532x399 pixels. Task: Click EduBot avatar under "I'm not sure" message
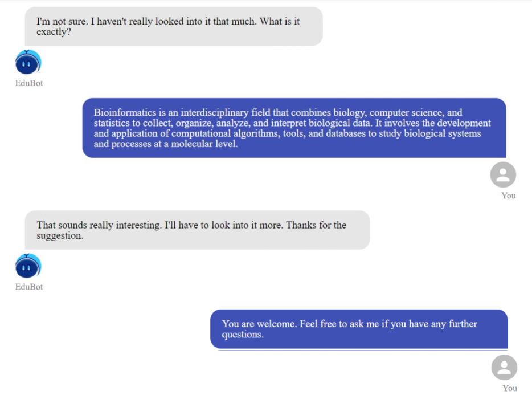28,63
